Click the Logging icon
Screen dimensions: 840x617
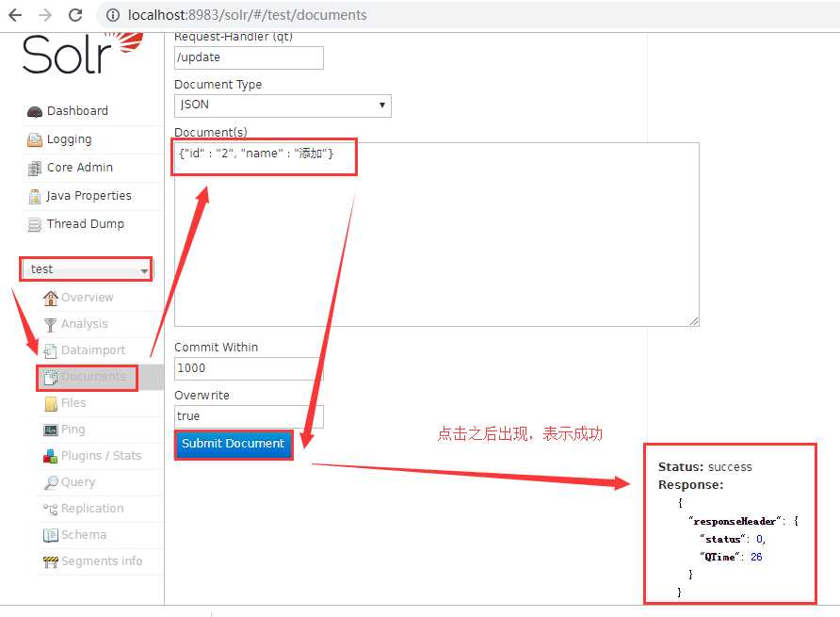[x=34, y=140]
